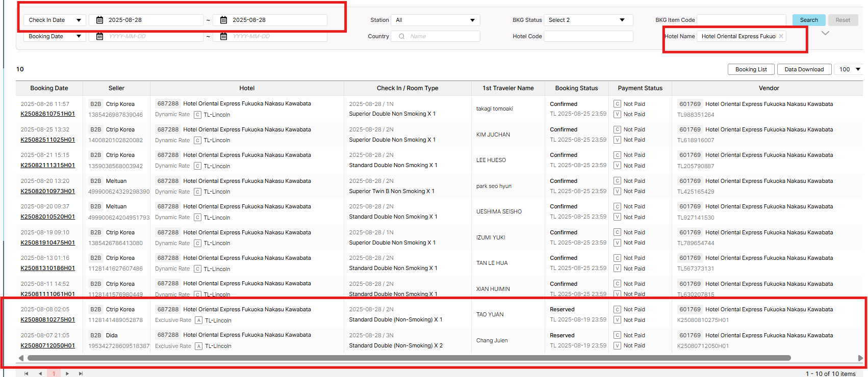The image size is (868, 377).
Task: Expand more search filters with the chevron
Action: click(x=825, y=33)
